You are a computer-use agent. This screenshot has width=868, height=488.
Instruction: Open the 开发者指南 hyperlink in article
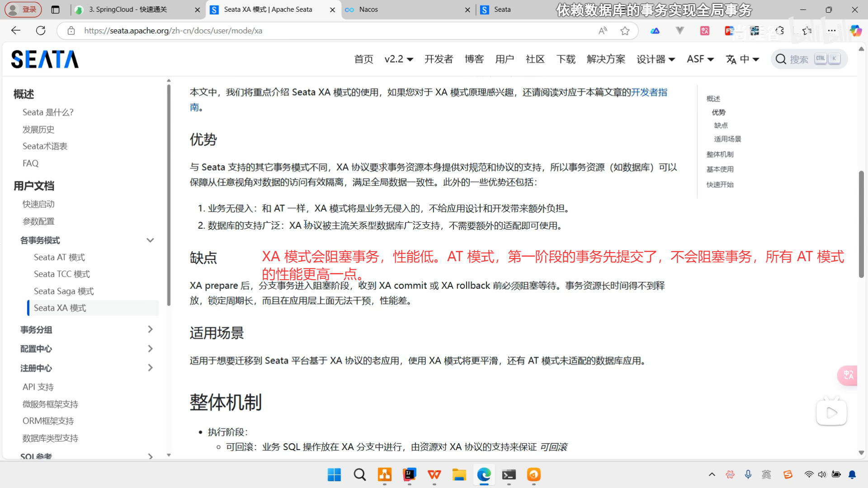(649, 92)
